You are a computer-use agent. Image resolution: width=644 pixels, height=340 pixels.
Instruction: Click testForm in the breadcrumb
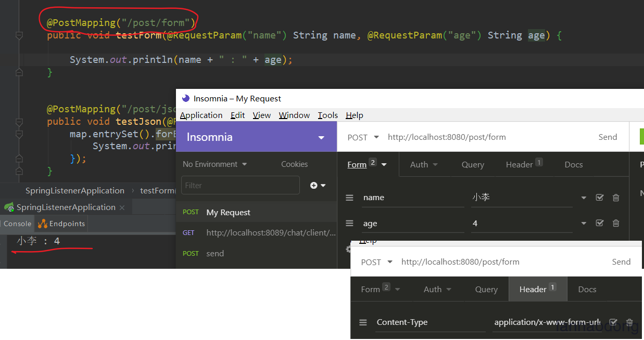click(157, 191)
